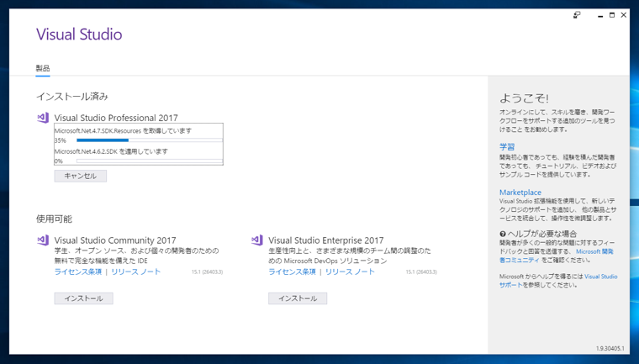Click Community version number 15.1 (26403.3)
Viewport: 639px width, 364px height.
[x=207, y=272]
